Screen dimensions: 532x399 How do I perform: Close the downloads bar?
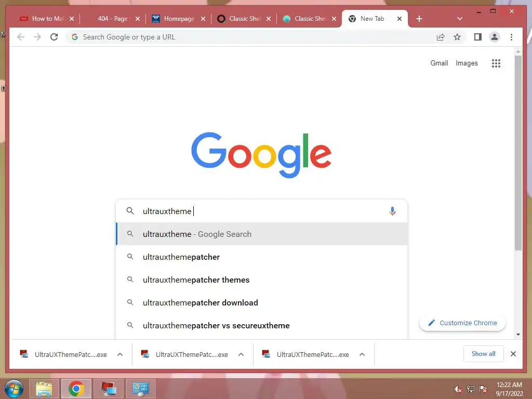(x=513, y=354)
